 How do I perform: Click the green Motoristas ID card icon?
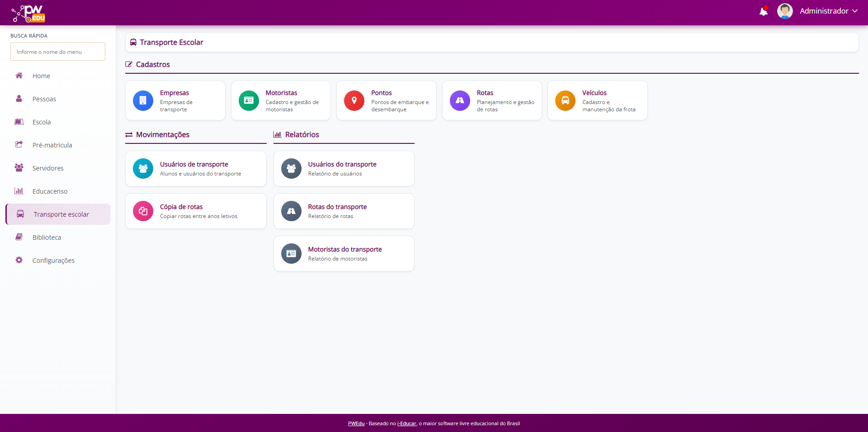(249, 100)
